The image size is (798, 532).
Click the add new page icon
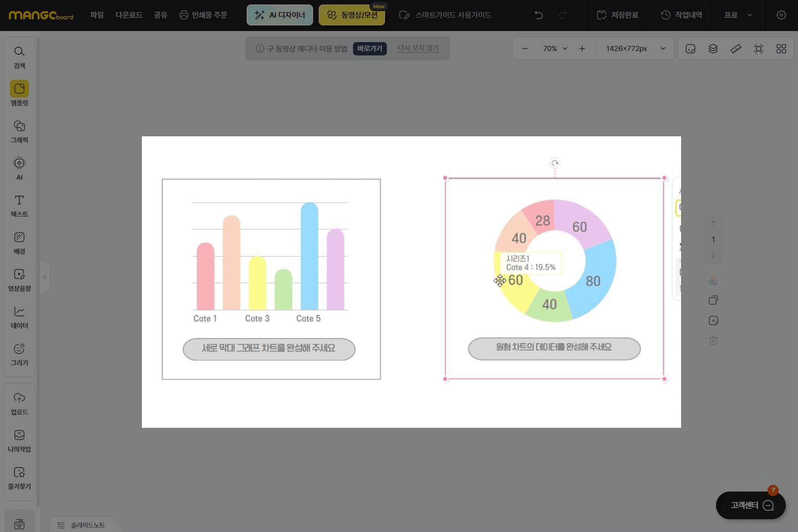click(713, 321)
